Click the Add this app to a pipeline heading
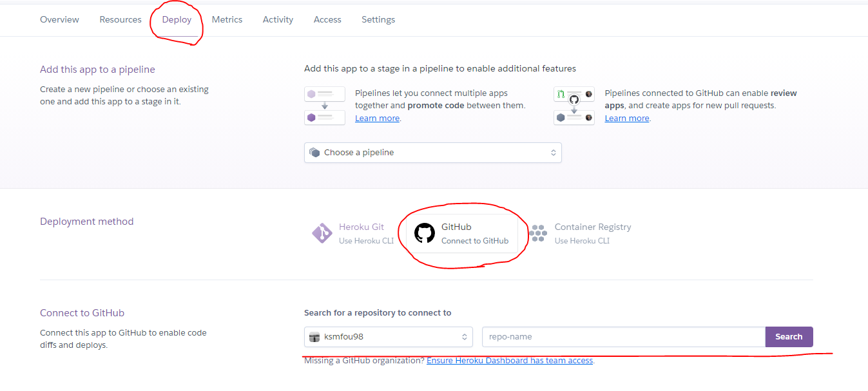This screenshot has height=391, width=868. [97, 70]
